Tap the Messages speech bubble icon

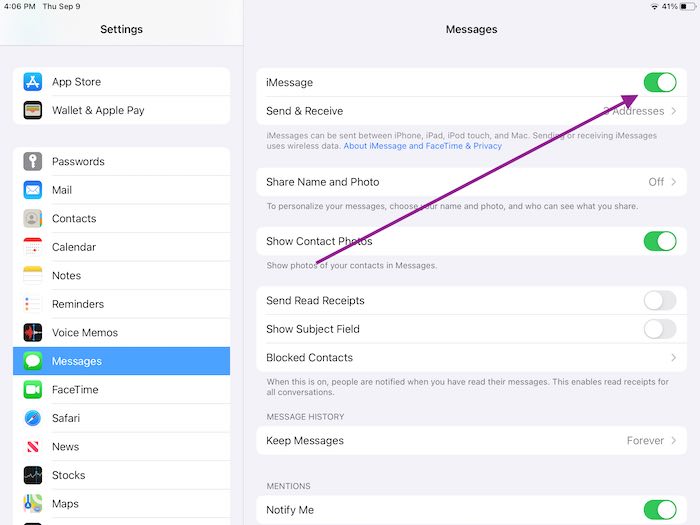click(33, 361)
